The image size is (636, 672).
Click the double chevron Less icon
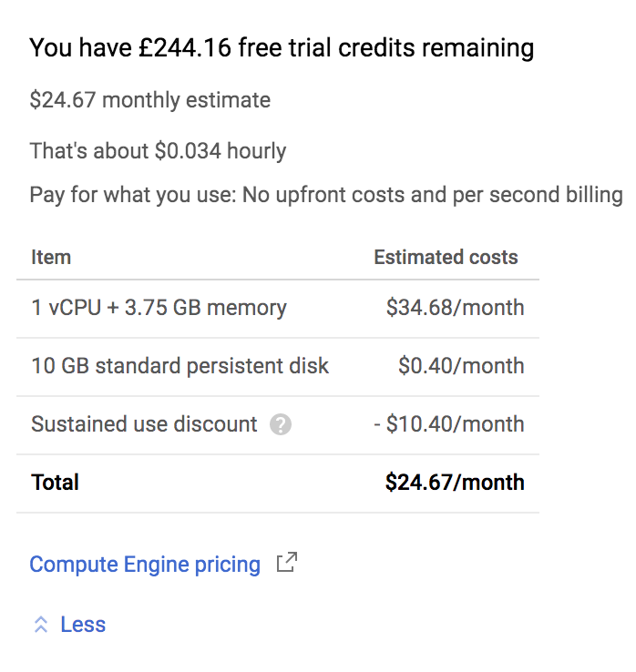point(41,625)
